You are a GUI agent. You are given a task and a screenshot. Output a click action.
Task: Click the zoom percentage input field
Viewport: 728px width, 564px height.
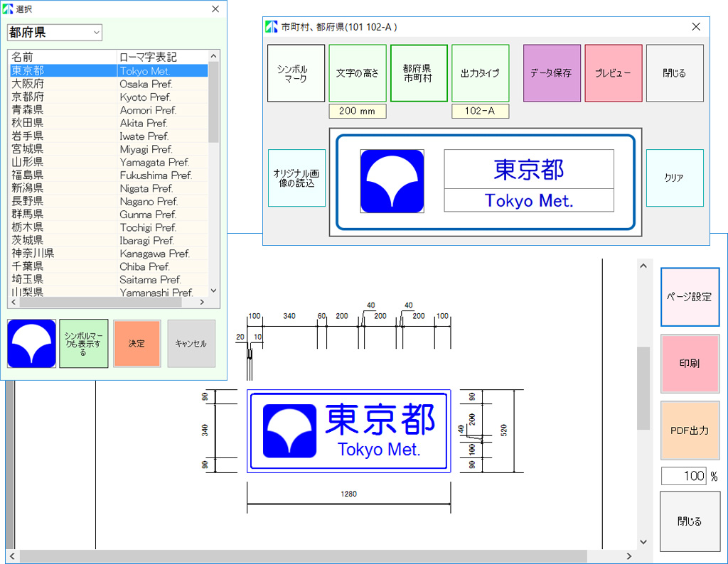pyautogui.click(x=684, y=477)
